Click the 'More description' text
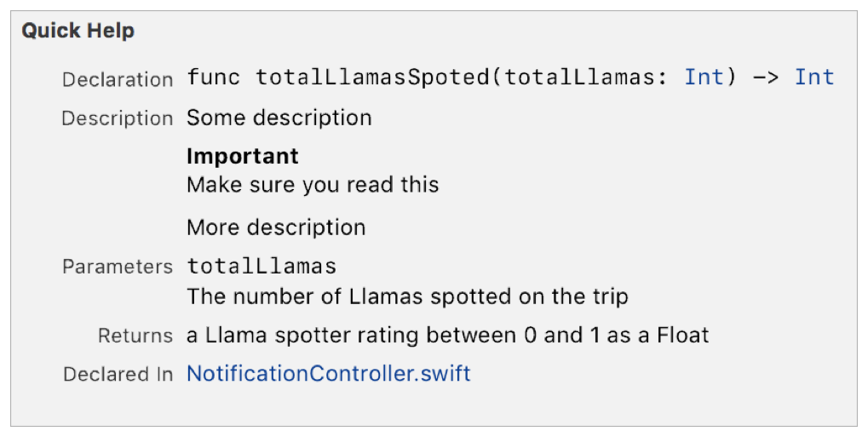Viewport: 868px width, 437px height. [276, 227]
